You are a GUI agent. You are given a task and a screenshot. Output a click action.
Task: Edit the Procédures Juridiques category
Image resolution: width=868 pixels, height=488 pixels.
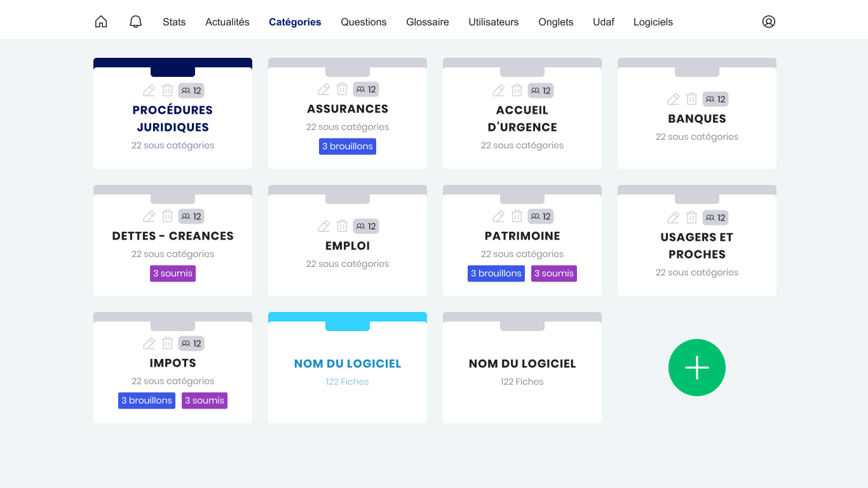pos(149,90)
